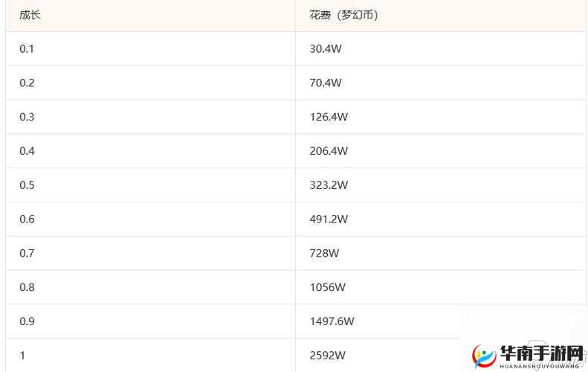Click the 0.2 growth value
This screenshot has height=372, width=588.
click(27, 83)
